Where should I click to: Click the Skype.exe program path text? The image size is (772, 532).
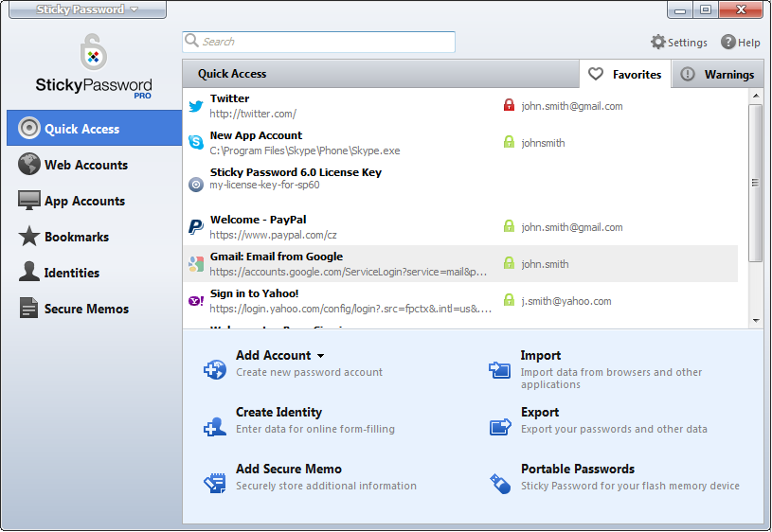[305, 151]
